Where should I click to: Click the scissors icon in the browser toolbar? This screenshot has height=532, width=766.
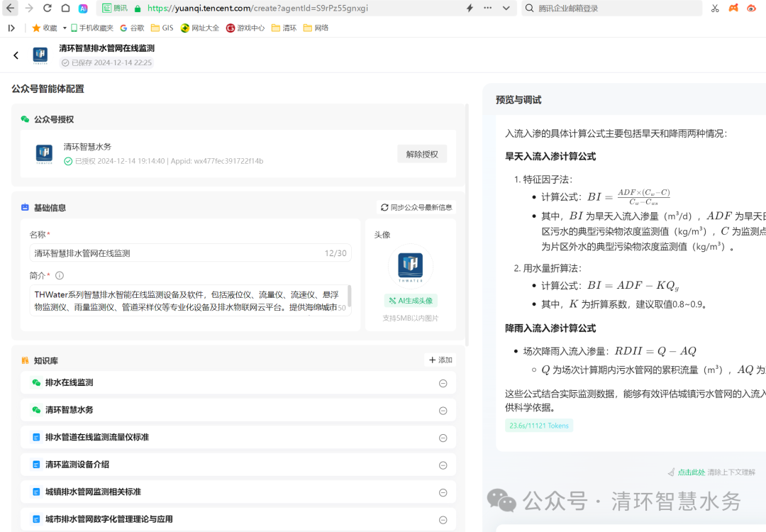click(715, 8)
